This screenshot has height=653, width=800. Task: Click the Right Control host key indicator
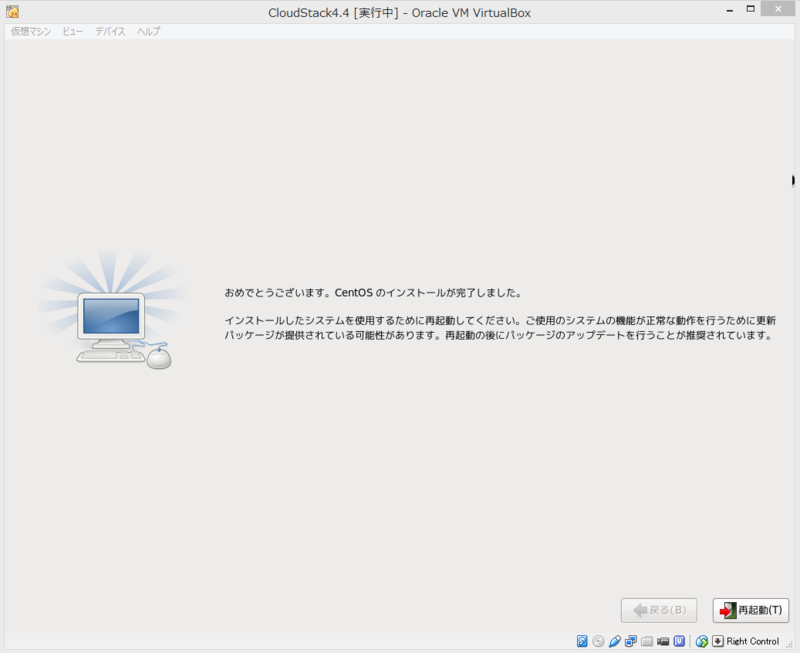(x=751, y=641)
